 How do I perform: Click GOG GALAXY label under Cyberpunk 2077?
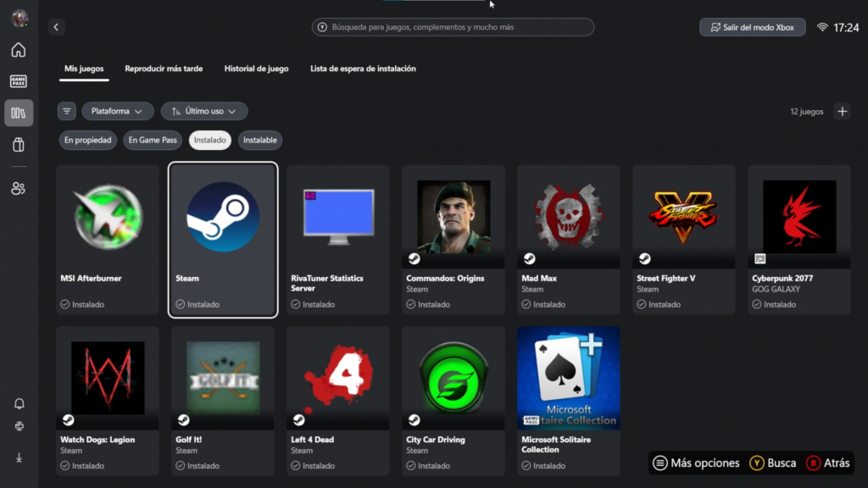776,289
